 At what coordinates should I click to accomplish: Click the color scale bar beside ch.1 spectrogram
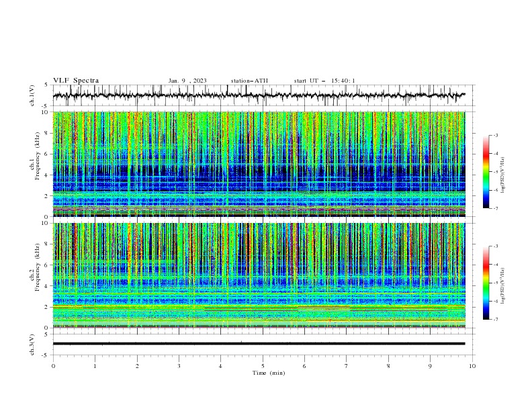point(486,172)
